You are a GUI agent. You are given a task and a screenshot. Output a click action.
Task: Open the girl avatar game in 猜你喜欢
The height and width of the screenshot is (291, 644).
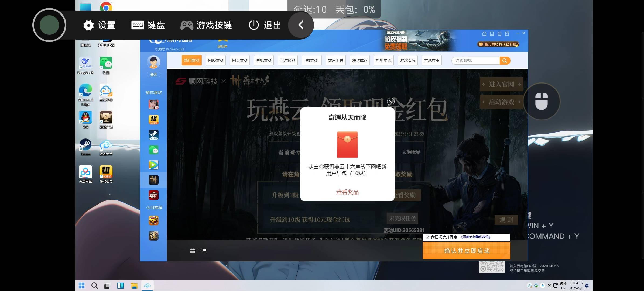(154, 104)
